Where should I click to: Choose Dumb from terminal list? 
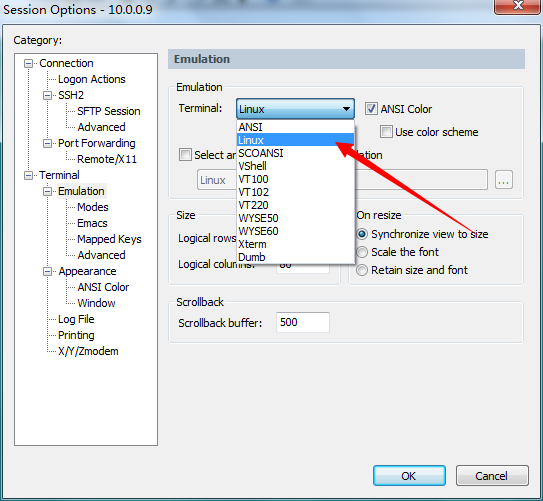coord(295,257)
